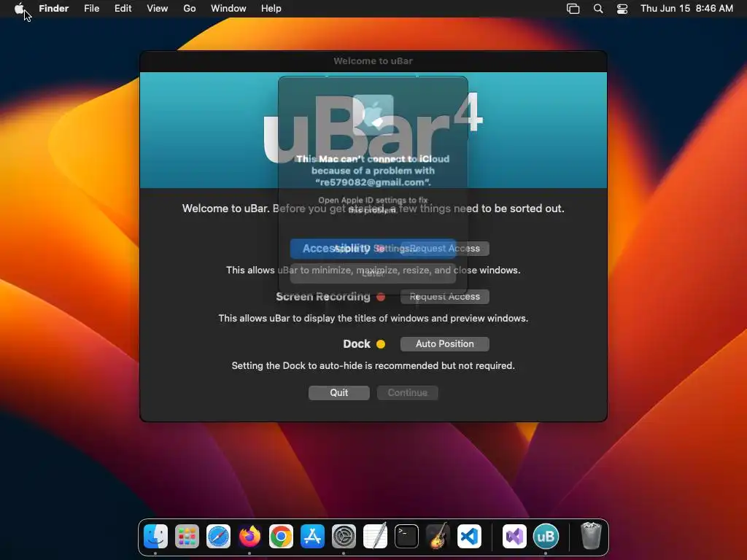Click the Apple logo in iCloud alert
This screenshot has height=560, width=747.
pyautogui.click(x=373, y=114)
